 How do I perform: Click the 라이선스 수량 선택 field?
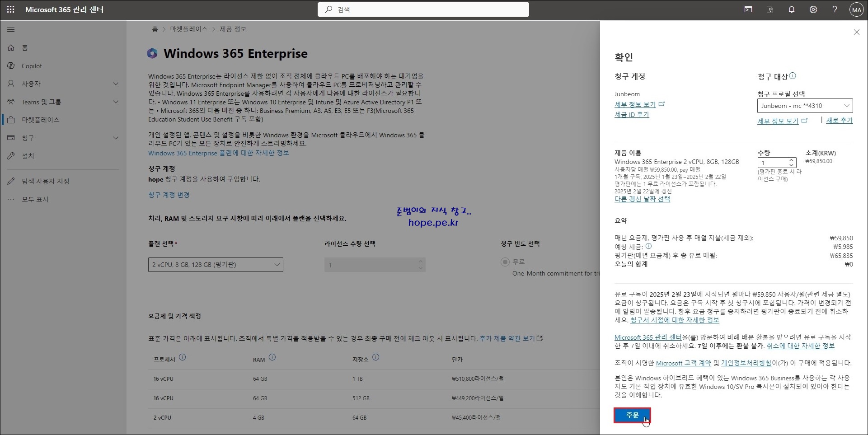375,265
